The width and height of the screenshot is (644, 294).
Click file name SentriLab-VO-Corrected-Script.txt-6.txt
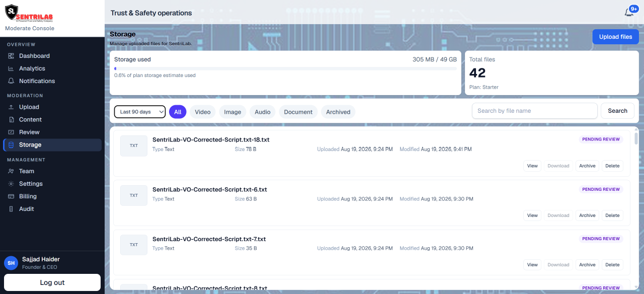[210, 189]
